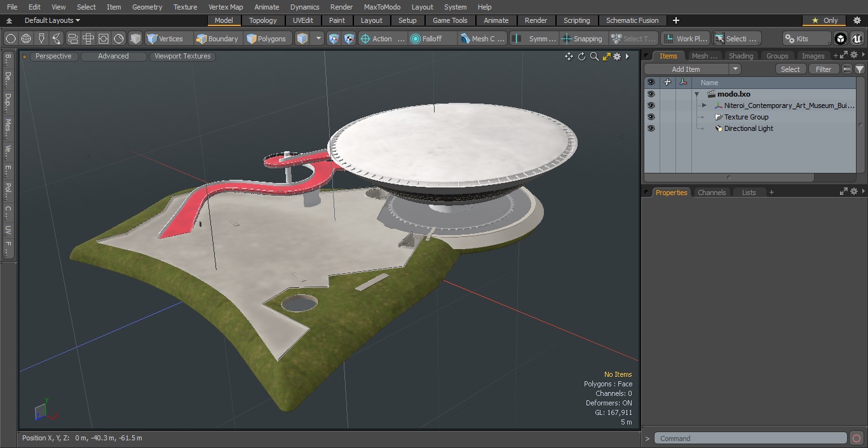Open viewport settings gear icon

click(617, 57)
